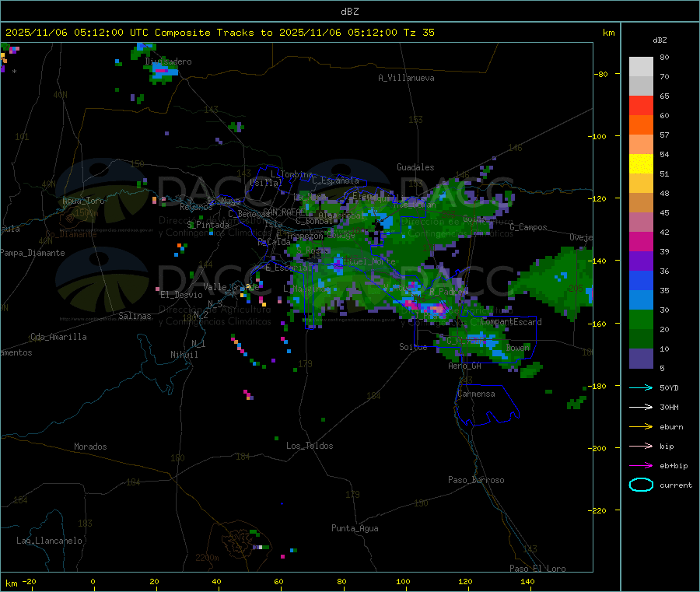Click the C_Española location label

(335, 180)
